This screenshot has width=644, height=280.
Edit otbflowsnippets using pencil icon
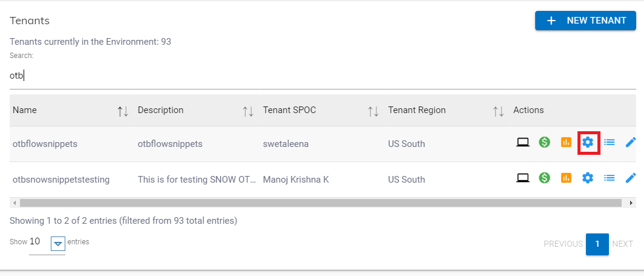tap(631, 143)
